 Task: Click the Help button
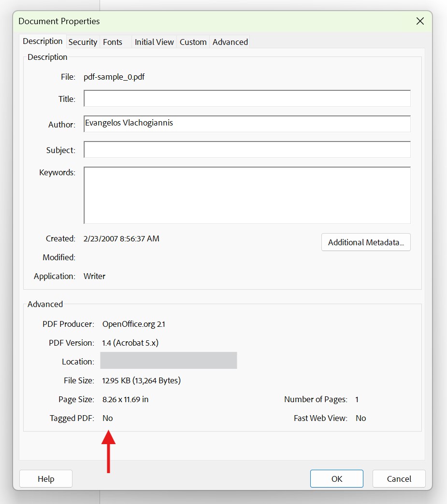click(x=45, y=478)
